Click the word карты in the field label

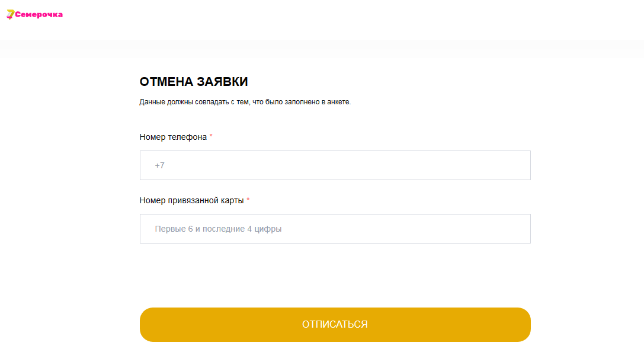232,201
